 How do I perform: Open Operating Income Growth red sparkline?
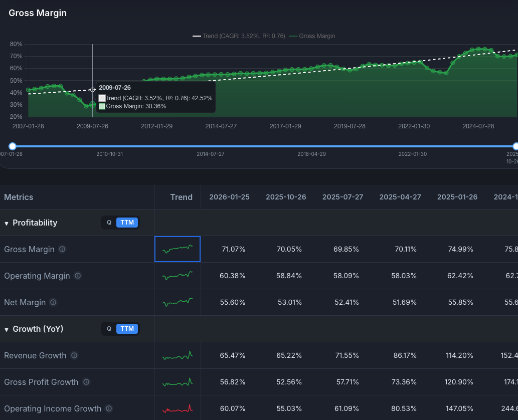pyautogui.click(x=178, y=408)
